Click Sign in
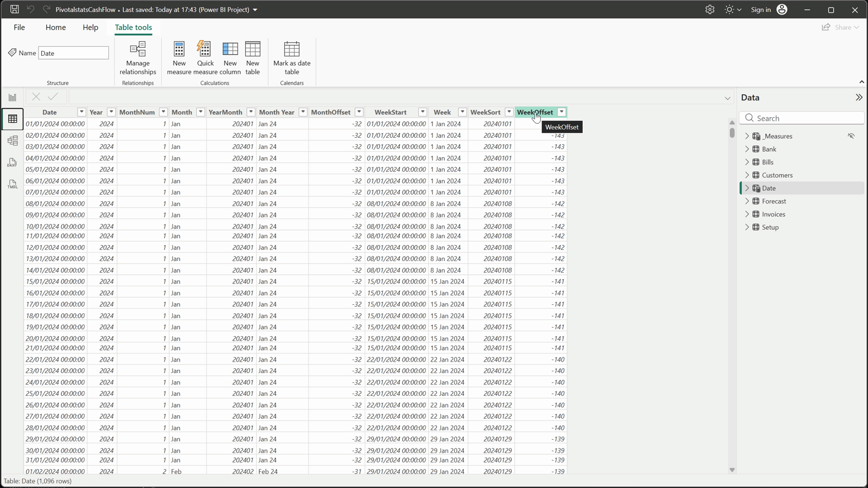868x488 pixels. (x=769, y=9)
